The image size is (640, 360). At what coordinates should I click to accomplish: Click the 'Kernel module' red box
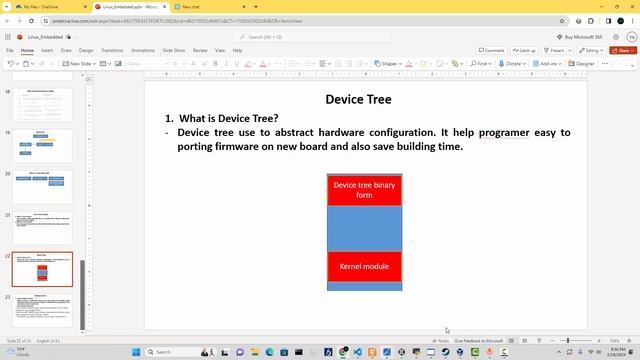tap(364, 267)
